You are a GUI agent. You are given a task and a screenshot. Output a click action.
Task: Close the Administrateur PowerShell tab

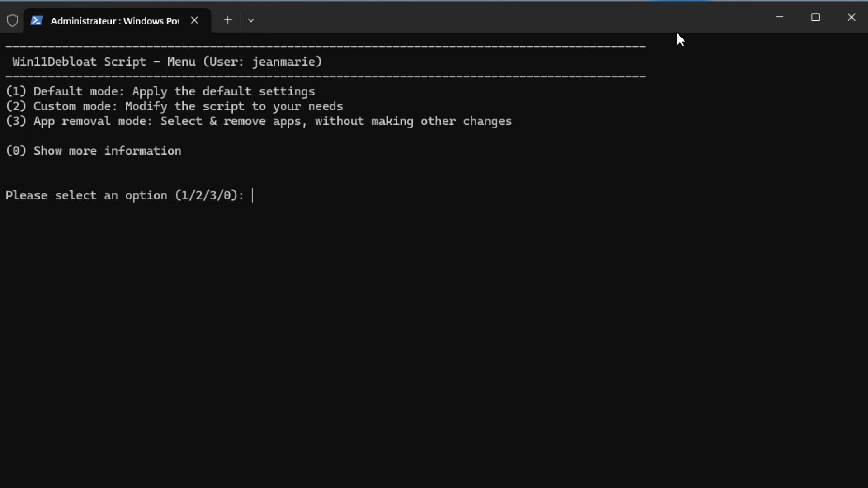coord(194,20)
